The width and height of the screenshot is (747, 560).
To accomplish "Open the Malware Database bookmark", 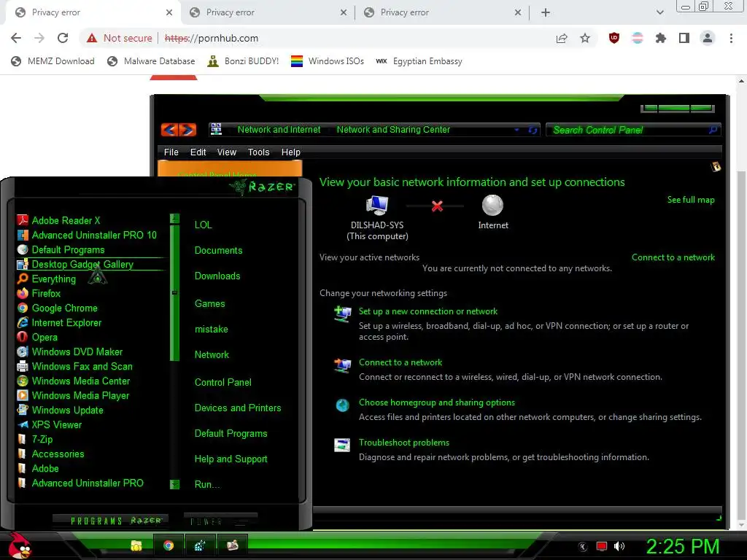I will point(152,61).
